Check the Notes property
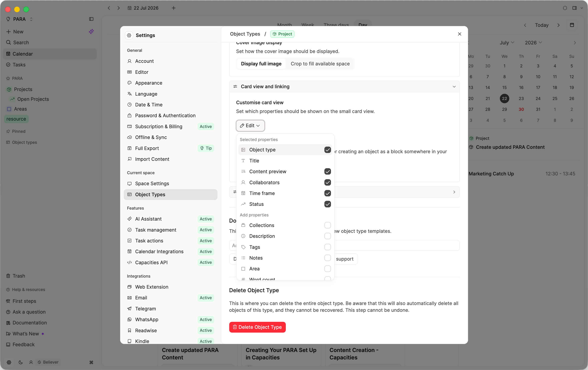This screenshot has height=370, width=588. 327,258
